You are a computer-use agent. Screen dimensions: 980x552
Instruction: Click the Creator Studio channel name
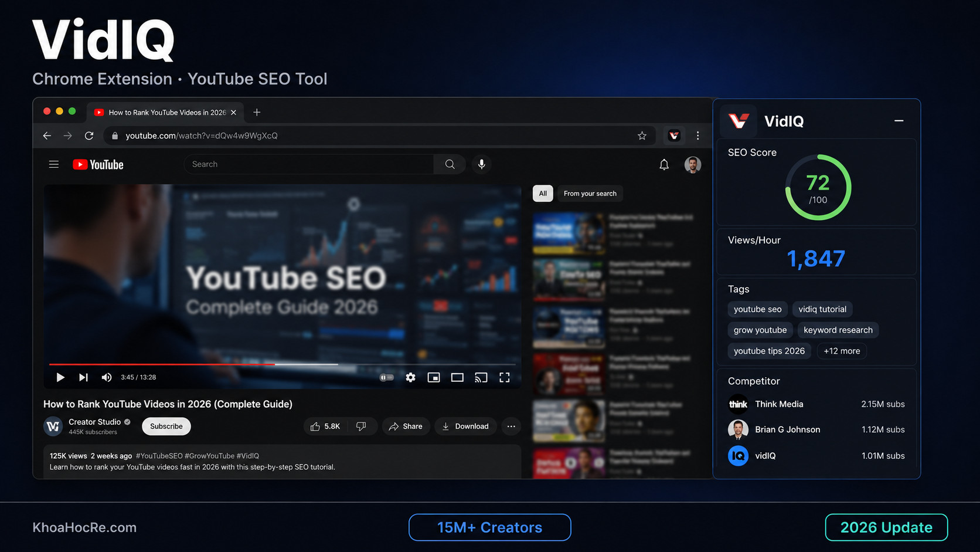(x=94, y=422)
